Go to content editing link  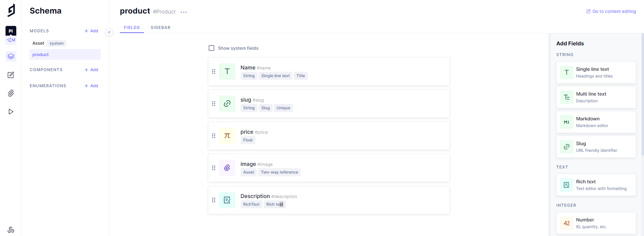pos(611,11)
